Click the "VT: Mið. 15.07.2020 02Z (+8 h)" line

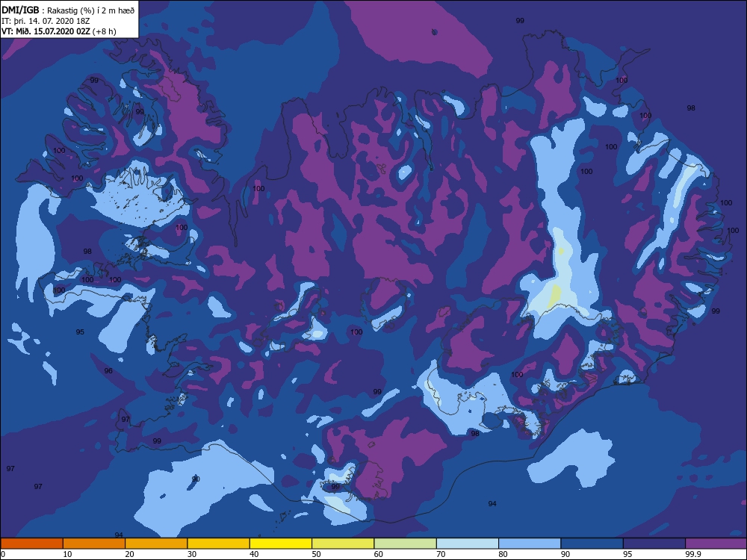[x=59, y=31]
